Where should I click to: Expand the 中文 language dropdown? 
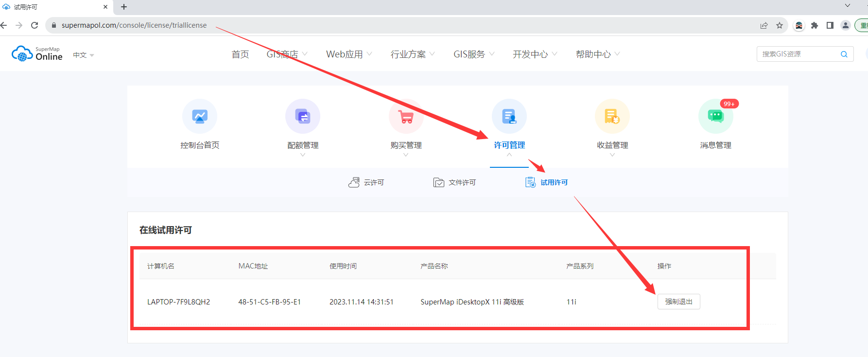tap(84, 55)
